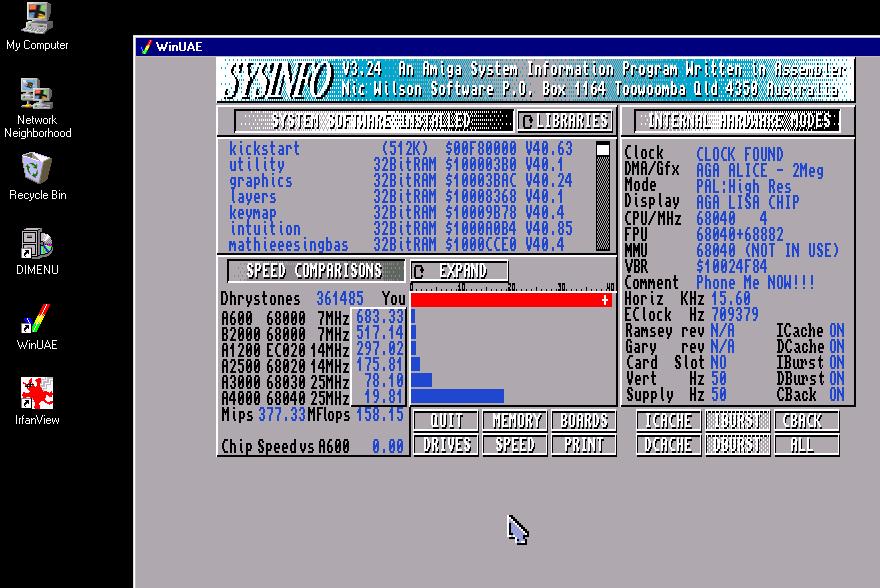Screen dimensions: 880x588
Task: Select the intuition library row
Action: pos(401,229)
